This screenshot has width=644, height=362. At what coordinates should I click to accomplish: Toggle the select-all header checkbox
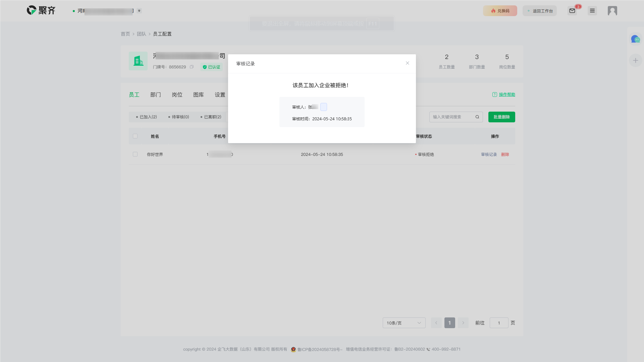135,136
